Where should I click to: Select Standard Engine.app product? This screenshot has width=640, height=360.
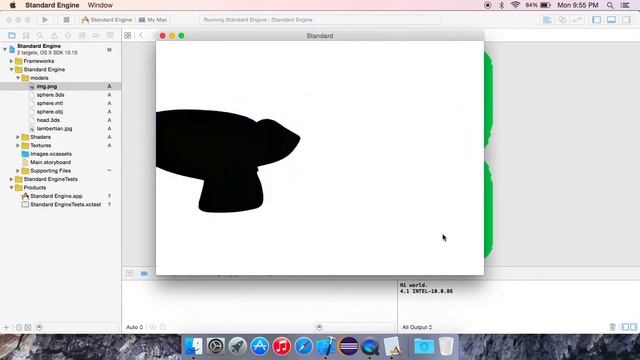(56, 196)
